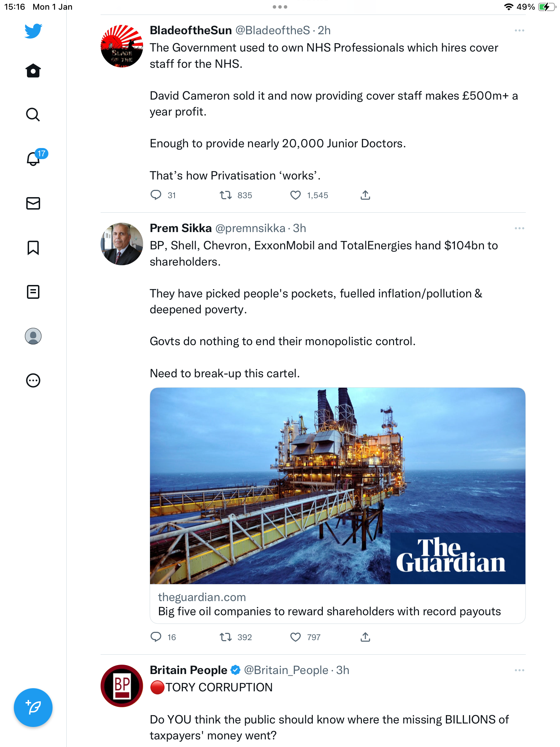Reply to BladeoftheSun tweet
Screen dimensions: 560x747
156,195
